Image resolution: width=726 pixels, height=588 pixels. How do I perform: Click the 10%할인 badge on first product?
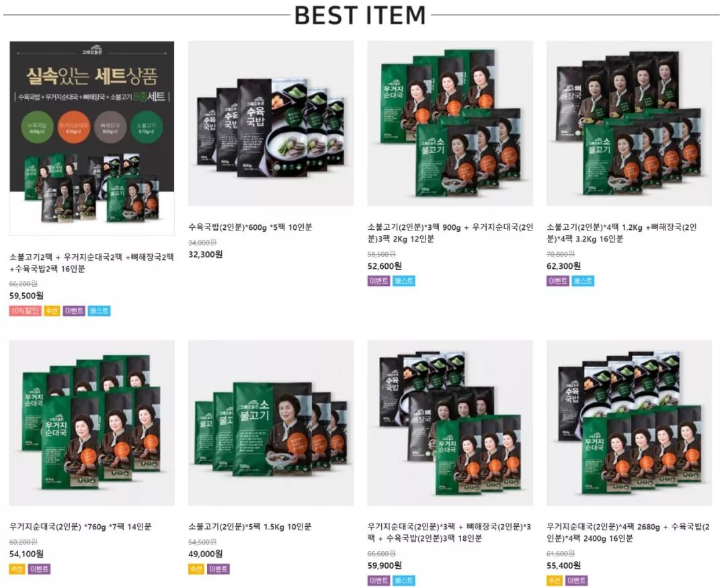point(25,310)
